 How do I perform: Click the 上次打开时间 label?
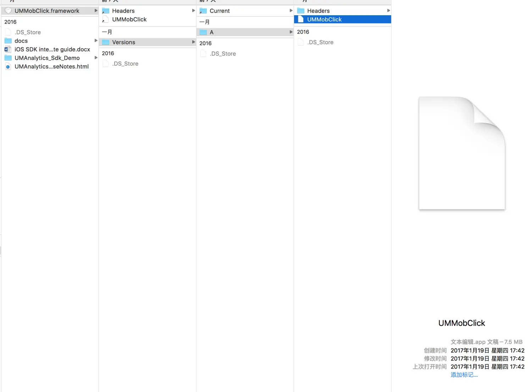tap(430, 366)
